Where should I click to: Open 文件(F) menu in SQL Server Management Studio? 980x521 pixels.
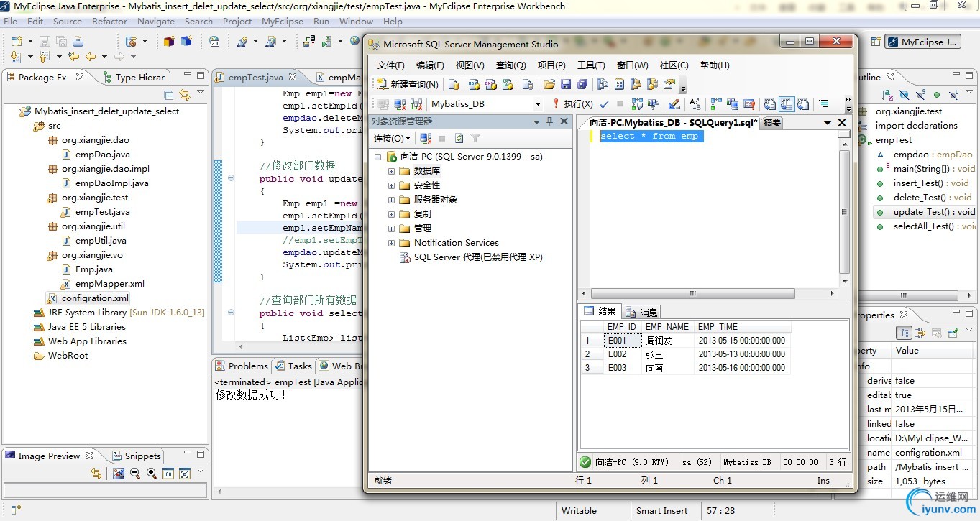pos(390,65)
